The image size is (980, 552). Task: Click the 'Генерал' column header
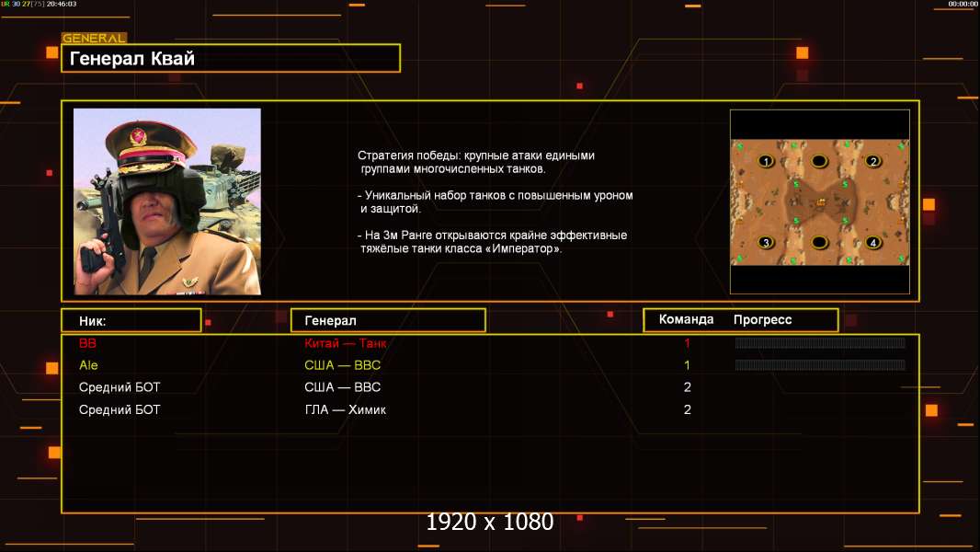pos(388,321)
